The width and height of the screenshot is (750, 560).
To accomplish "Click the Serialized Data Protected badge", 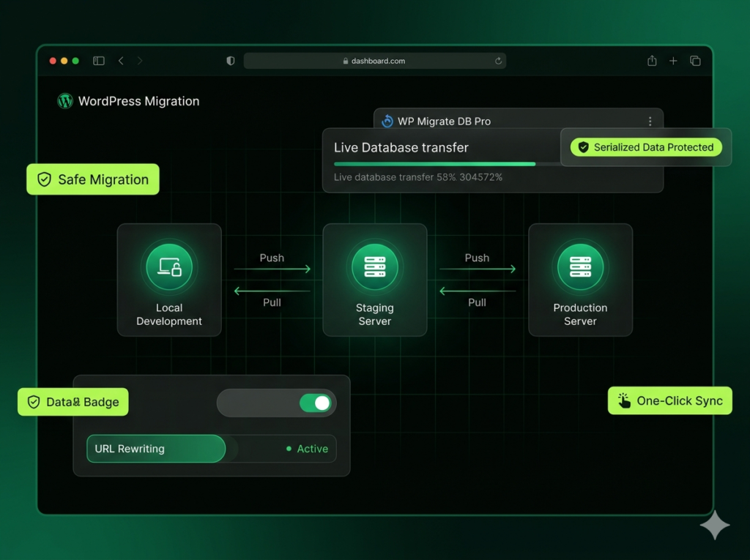I will [x=646, y=147].
